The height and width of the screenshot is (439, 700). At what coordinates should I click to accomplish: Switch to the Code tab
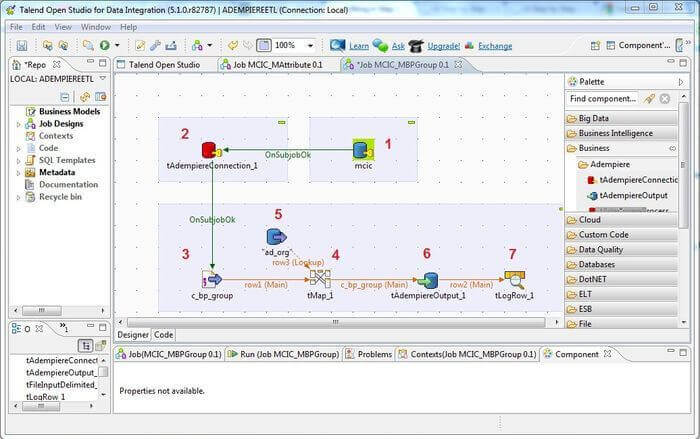[163, 335]
